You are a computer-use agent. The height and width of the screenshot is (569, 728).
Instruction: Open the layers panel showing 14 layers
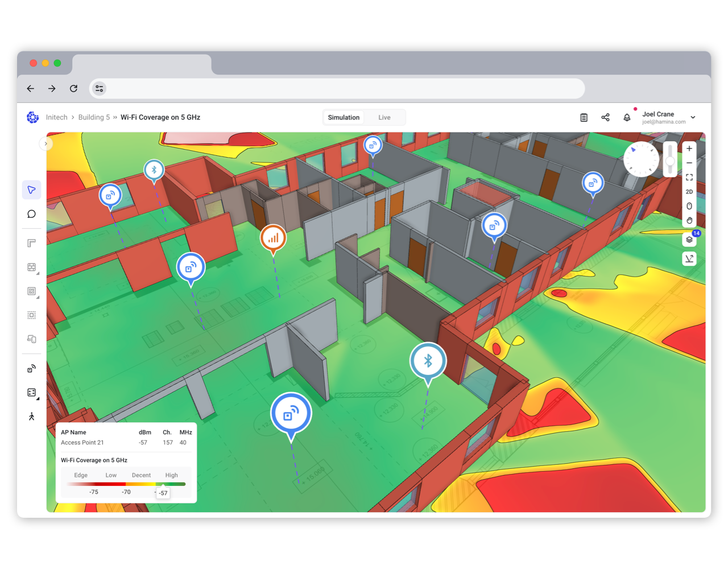tap(689, 238)
